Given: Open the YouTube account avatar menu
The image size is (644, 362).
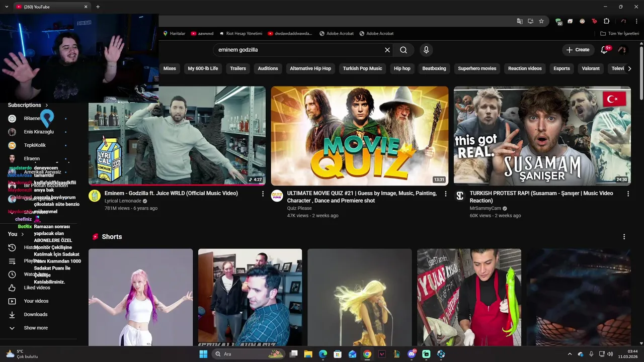Looking at the screenshot, I should (x=622, y=50).
